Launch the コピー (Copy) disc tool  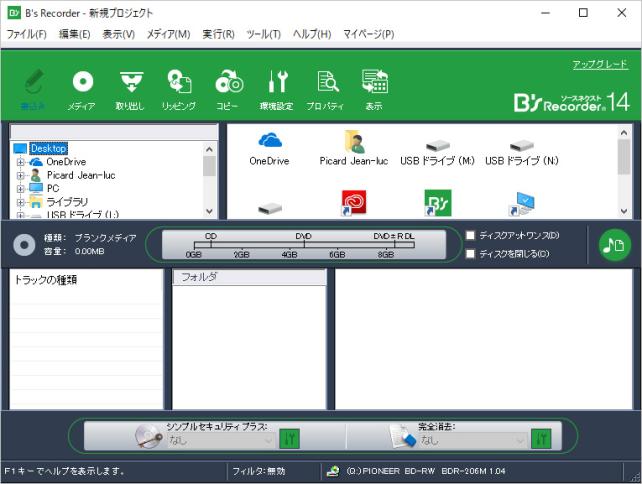point(228,90)
